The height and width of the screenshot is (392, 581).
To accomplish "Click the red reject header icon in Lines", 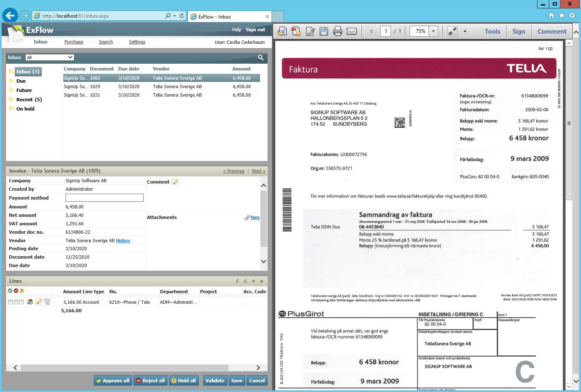I will 16,291.
